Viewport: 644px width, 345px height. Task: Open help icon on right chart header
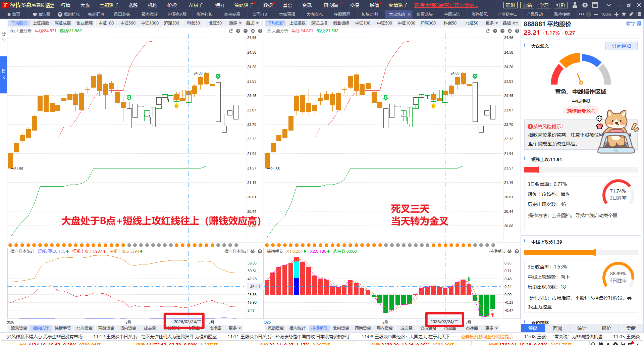coord(517,31)
